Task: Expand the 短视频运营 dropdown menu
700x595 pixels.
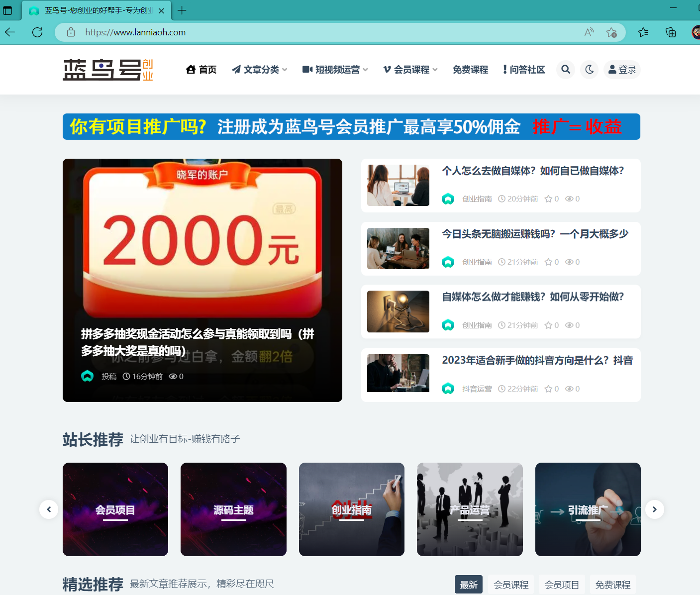Action: click(x=335, y=70)
